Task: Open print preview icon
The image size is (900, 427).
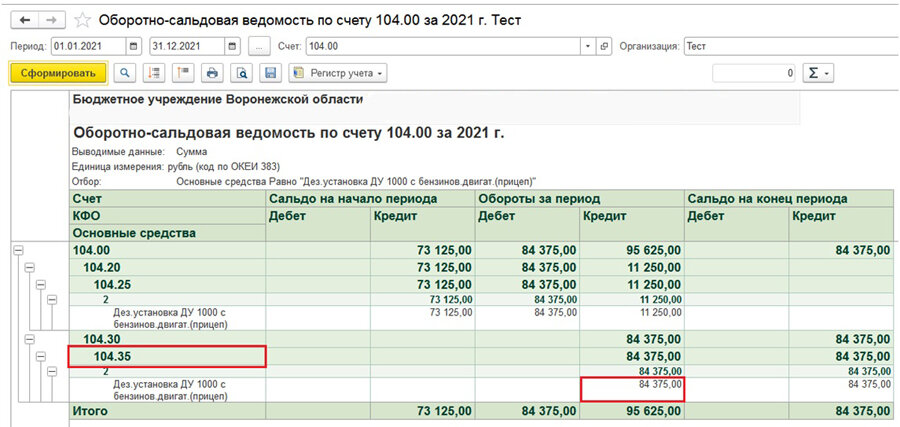Action: click(242, 73)
